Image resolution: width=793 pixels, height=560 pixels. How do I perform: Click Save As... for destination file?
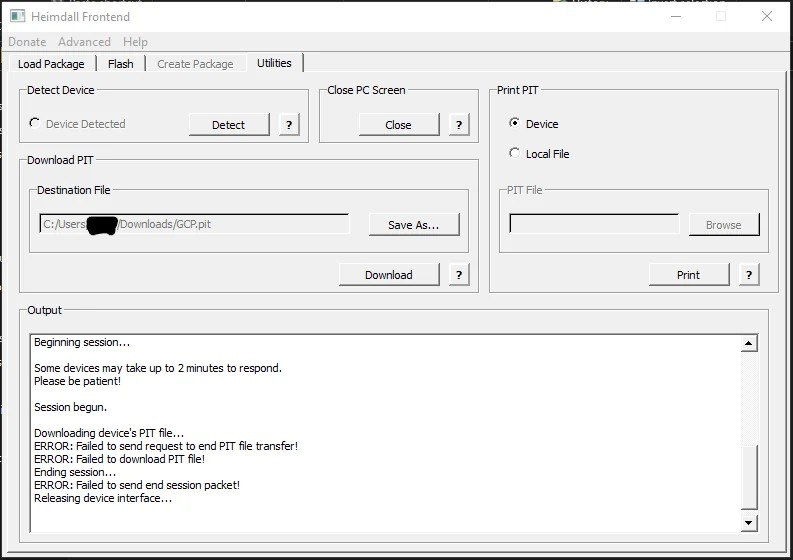(x=414, y=225)
